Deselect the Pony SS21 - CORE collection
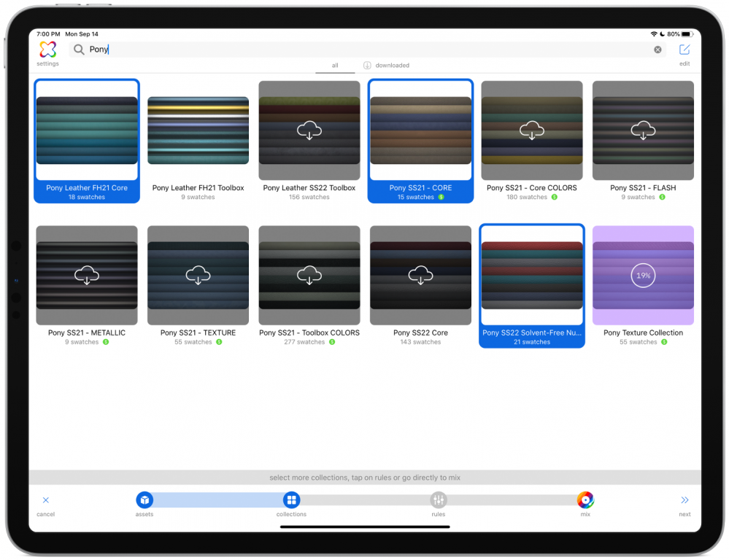The width and height of the screenshot is (729, 560). click(x=420, y=130)
